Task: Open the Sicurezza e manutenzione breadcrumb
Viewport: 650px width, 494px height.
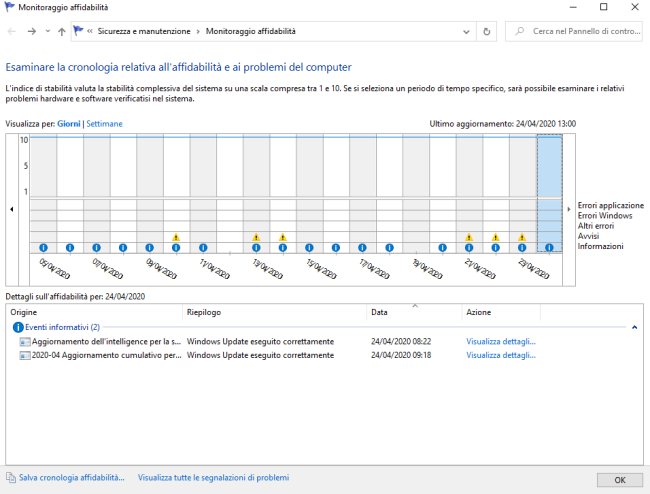Action: click(x=144, y=31)
